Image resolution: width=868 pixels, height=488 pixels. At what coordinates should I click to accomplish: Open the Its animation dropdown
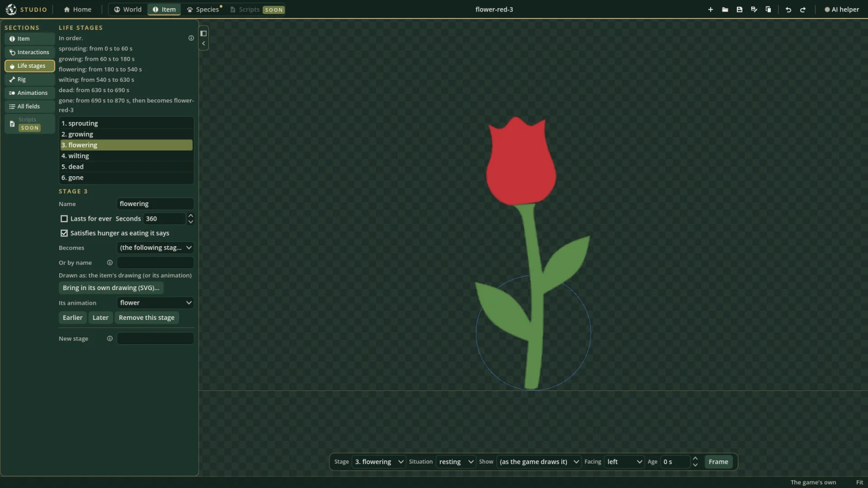[x=155, y=303]
